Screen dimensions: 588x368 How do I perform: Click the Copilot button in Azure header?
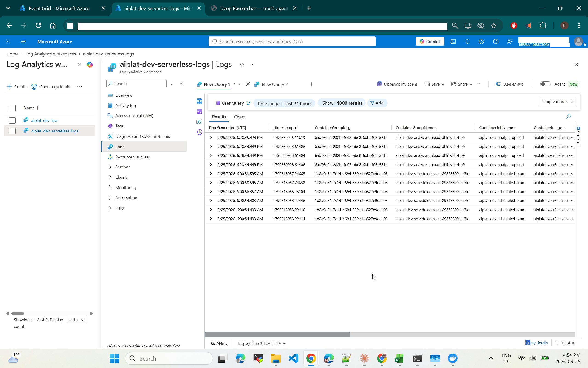click(430, 42)
